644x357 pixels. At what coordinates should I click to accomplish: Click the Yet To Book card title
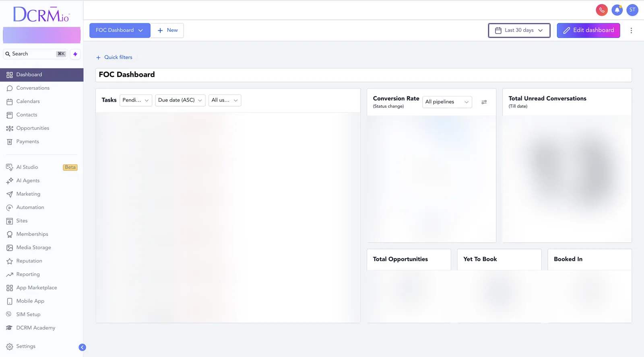click(480, 259)
